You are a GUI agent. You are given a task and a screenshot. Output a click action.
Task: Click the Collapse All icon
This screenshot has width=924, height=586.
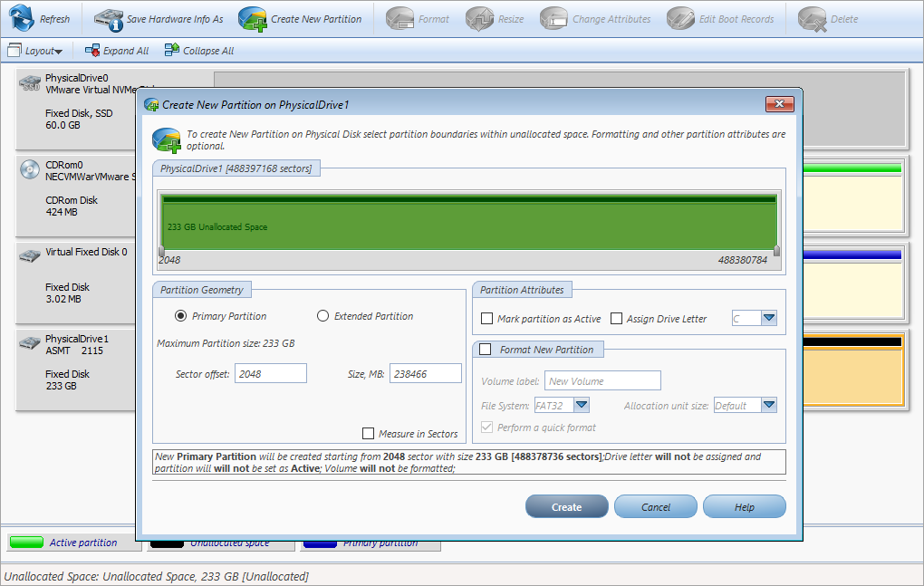coord(171,51)
